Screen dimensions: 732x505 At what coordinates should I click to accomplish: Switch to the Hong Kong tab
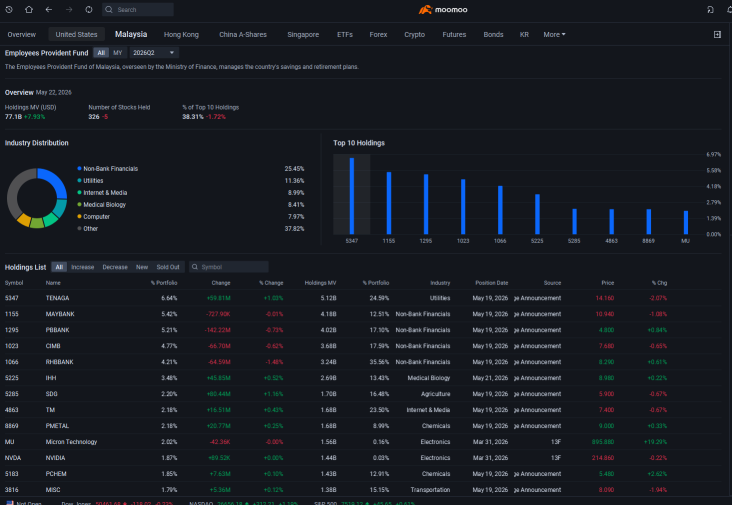click(x=181, y=35)
